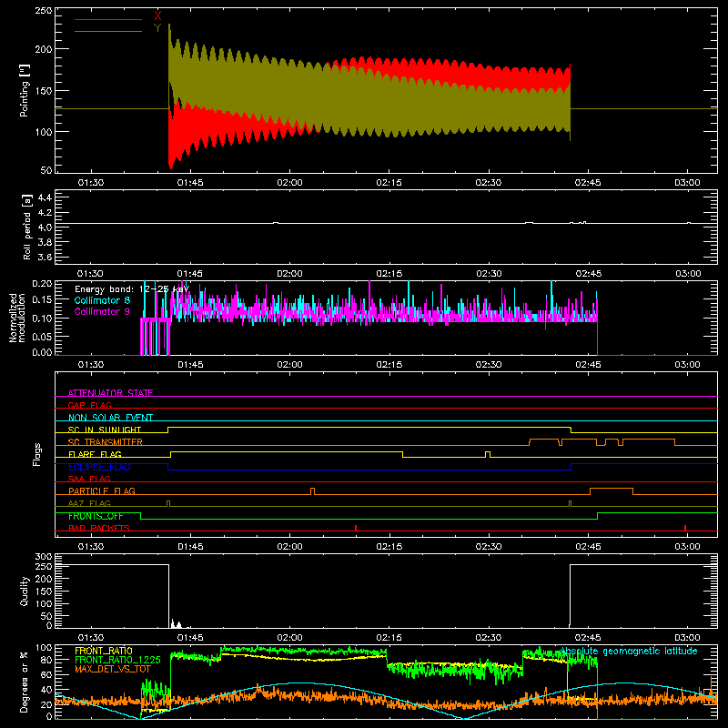Click the red X legend line
728x728 pixels.
pyautogui.click(x=108, y=19)
